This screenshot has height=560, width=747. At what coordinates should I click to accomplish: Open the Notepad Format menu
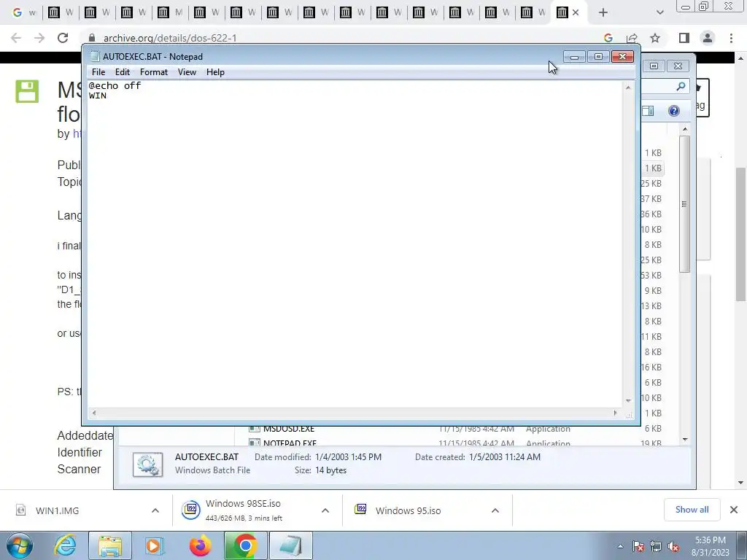pos(153,72)
